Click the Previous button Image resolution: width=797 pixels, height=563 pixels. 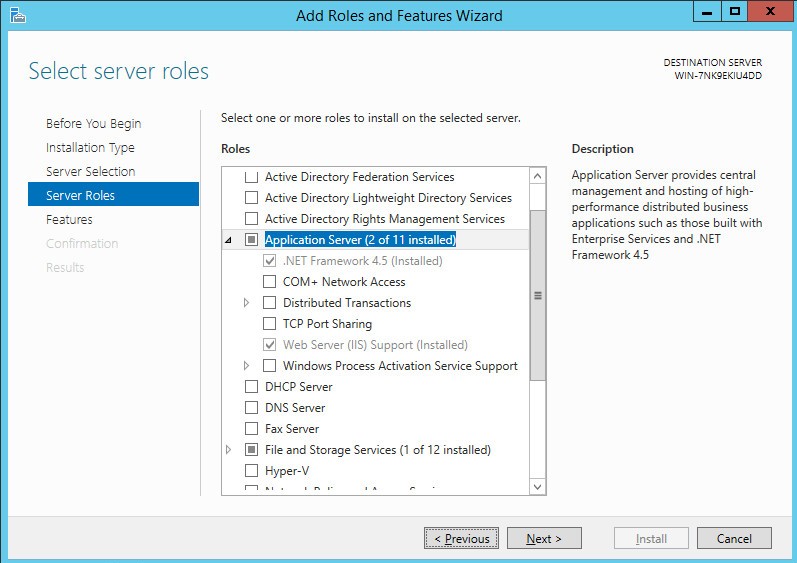462,538
